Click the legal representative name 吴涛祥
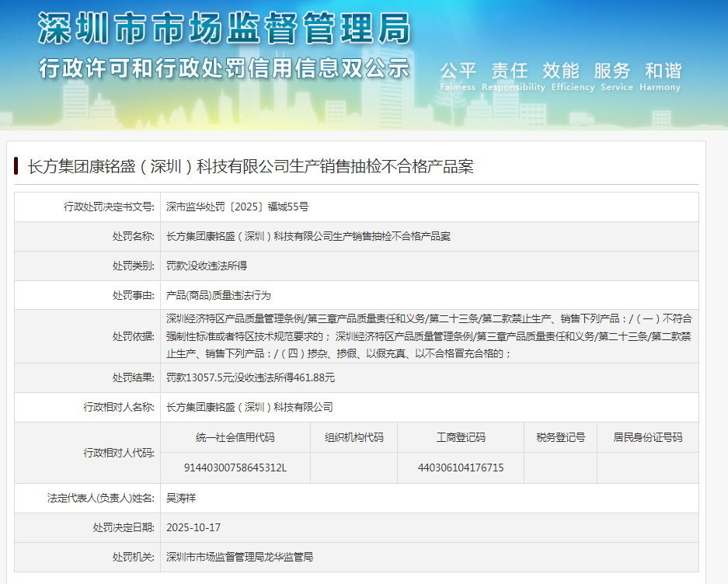This screenshot has height=584, width=728. click(181, 498)
